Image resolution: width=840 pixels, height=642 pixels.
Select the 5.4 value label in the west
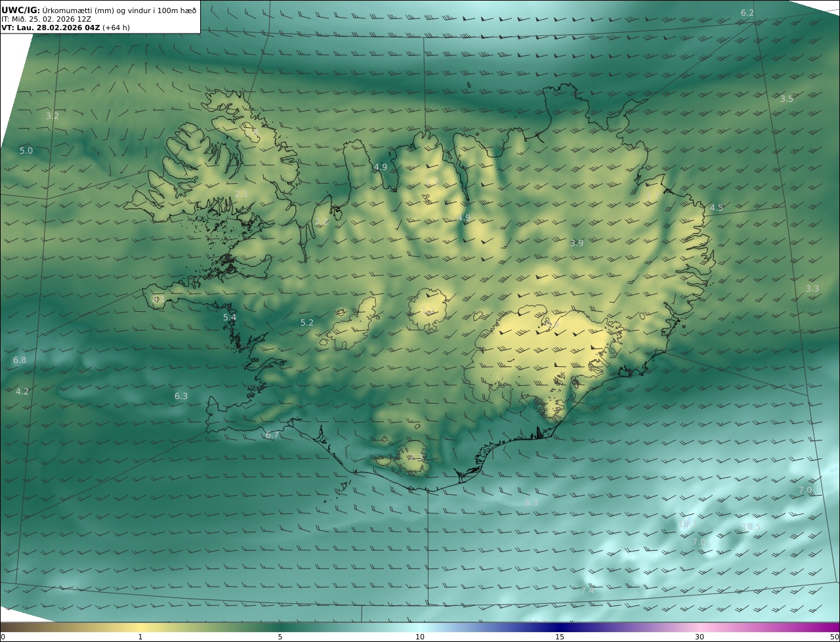click(229, 318)
